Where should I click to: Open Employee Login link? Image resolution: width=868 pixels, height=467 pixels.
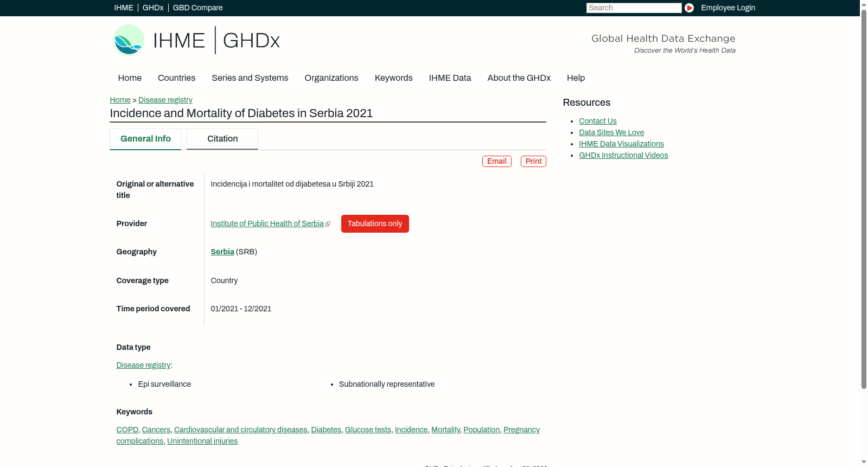click(x=728, y=8)
